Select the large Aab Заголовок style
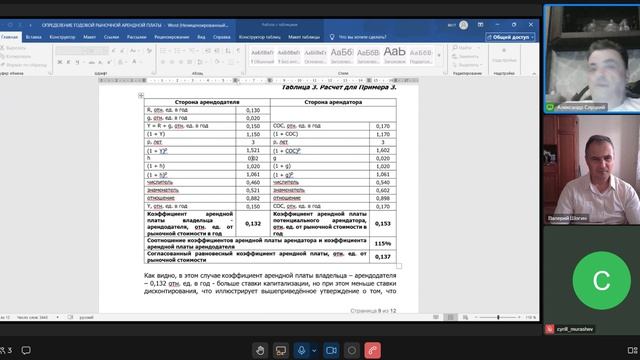The image size is (640, 360). coord(394,56)
